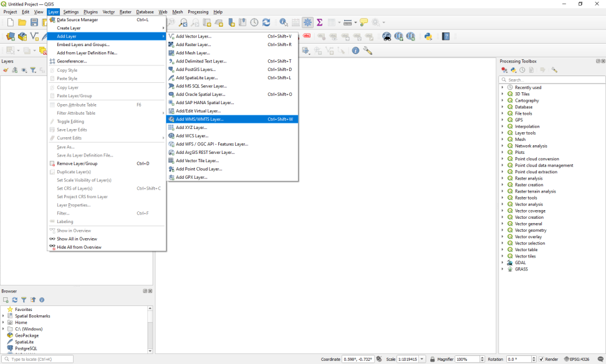Expand the Home item in Browser
606x364 pixels.
click(x=4, y=323)
